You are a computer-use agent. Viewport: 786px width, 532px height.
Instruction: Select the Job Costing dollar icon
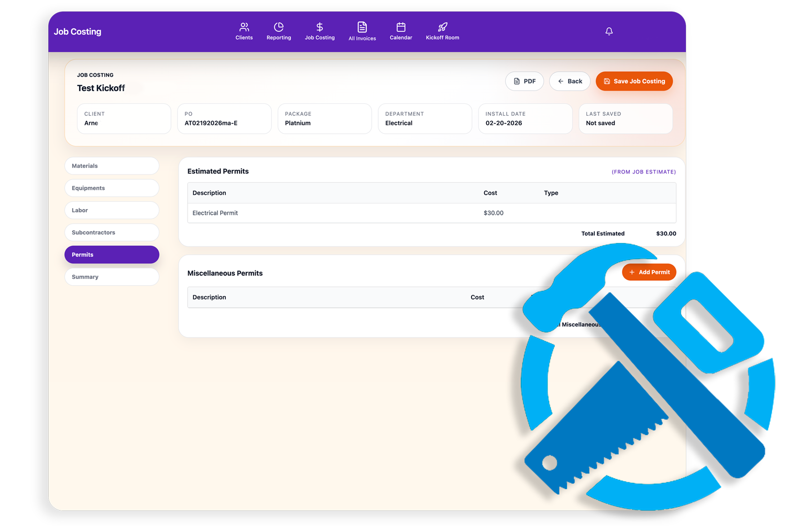coord(320,27)
